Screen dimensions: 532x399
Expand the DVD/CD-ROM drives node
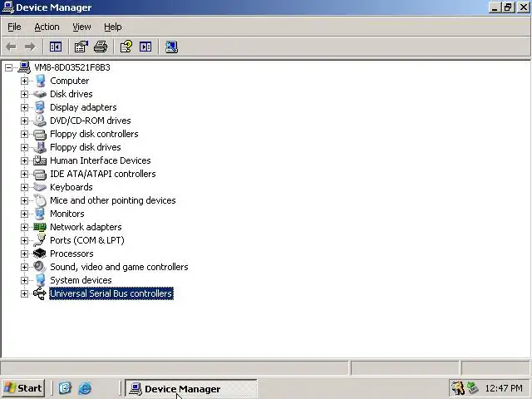24,121
